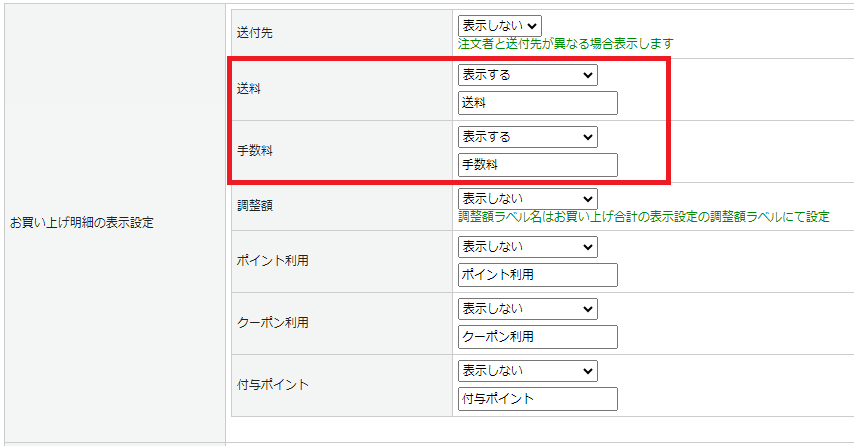The image size is (854, 446).
Task: Click the 付与ポイント label text field
Action: coord(537,399)
